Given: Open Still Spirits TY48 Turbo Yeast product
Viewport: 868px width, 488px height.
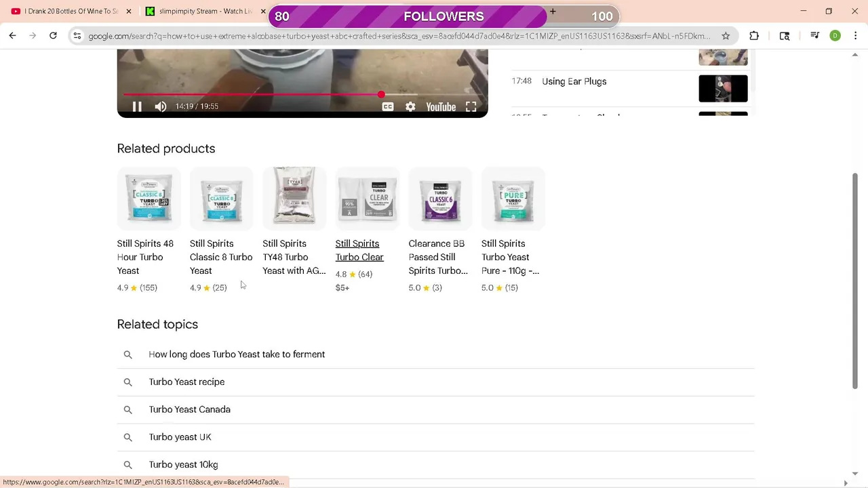Looking at the screenshot, I should coord(294,257).
